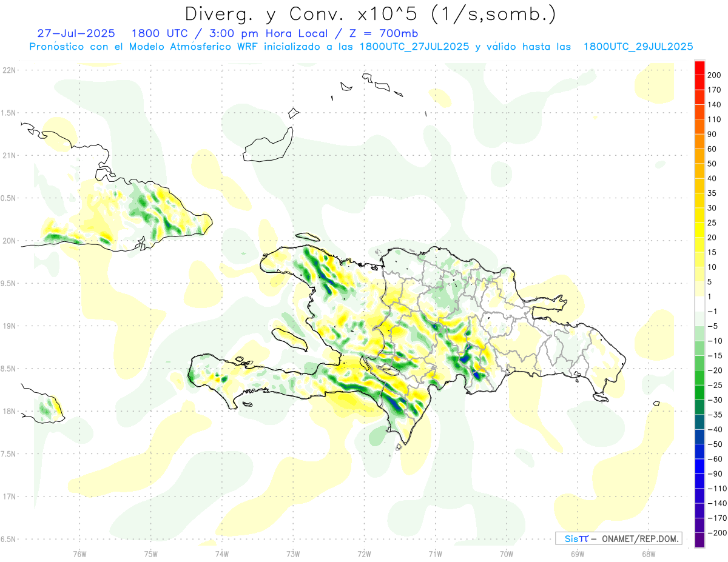Click the positive '170' color scale label
Viewport: 728px width, 562px height.
pos(714,90)
